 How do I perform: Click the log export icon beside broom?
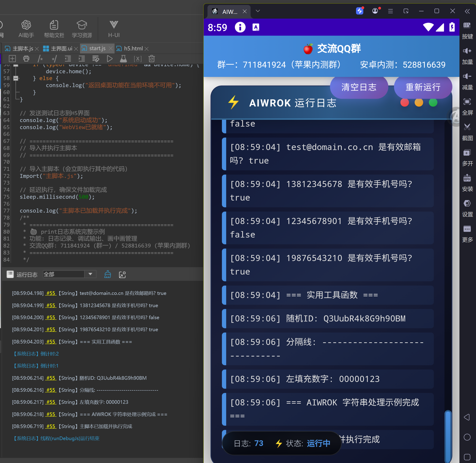pos(122,274)
